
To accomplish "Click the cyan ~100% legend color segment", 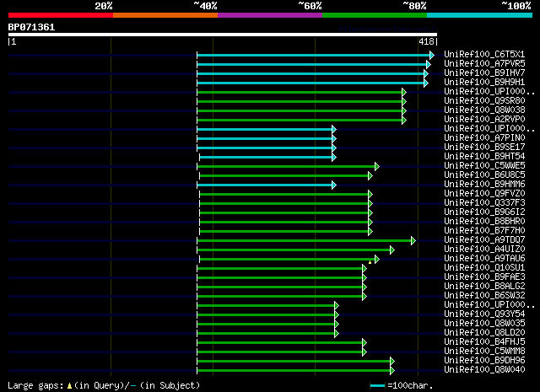I will point(479,15).
